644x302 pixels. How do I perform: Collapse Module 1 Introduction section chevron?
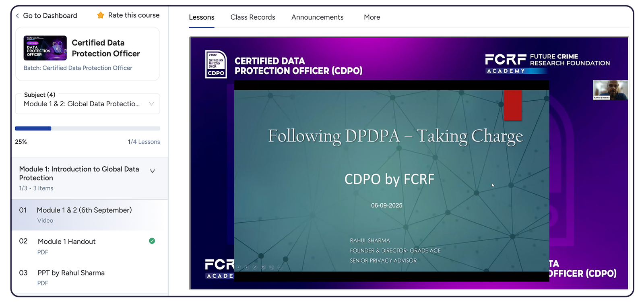click(153, 171)
